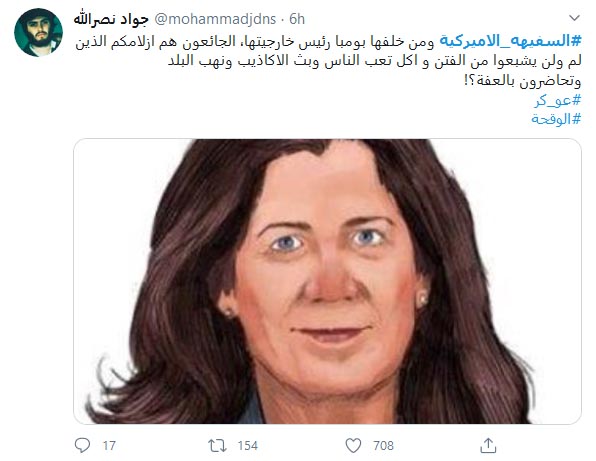596x461 pixels.
Task: Click the tweet line starting لم ولن يشبعوا
Action: click(x=375, y=61)
